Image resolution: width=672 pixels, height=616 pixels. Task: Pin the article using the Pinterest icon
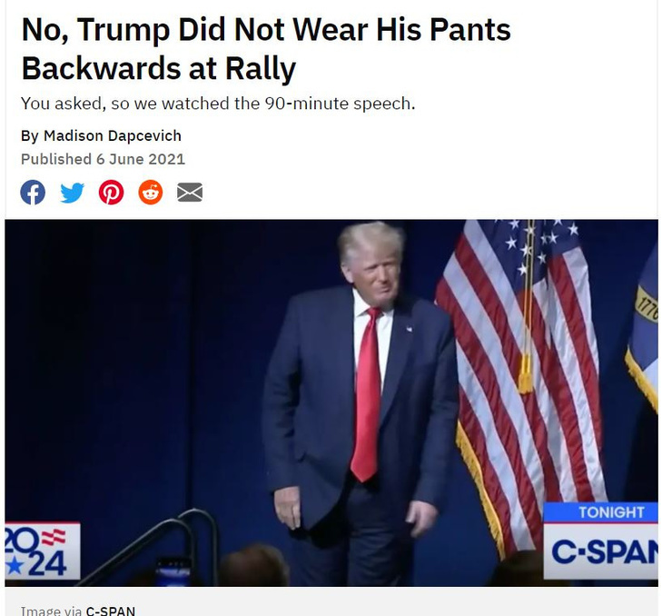[x=111, y=193]
